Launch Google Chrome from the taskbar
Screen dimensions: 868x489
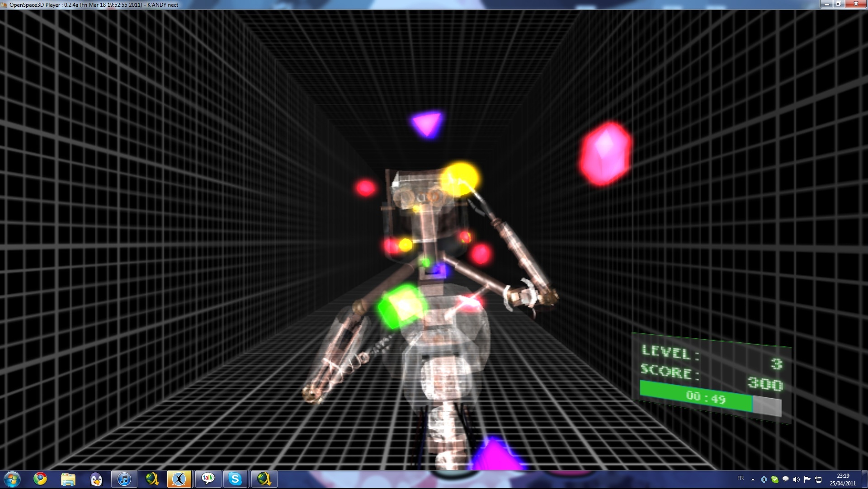40,479
